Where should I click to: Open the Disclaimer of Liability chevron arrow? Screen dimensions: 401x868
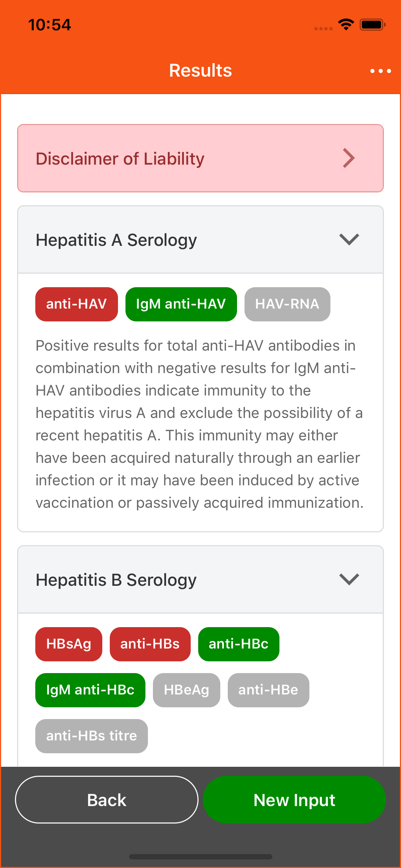click(349, 158)
